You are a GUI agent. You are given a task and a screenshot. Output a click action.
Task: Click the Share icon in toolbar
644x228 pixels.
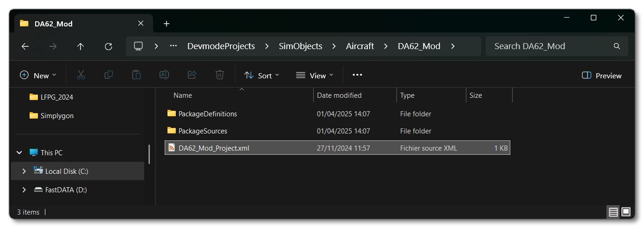[x=192, y=75]
